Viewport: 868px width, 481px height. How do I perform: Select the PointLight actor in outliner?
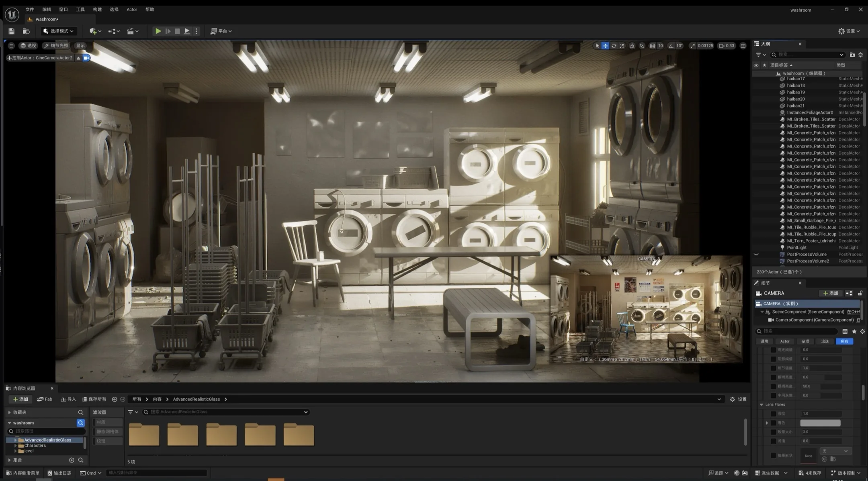[x=808, y=248]
